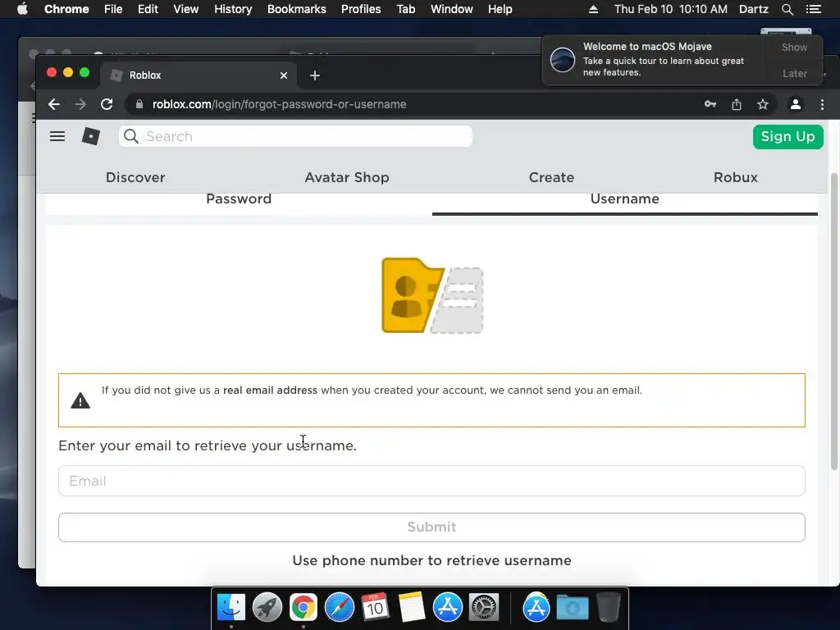Click Later on the macOS Mojave notification

[x=794, y=73]
